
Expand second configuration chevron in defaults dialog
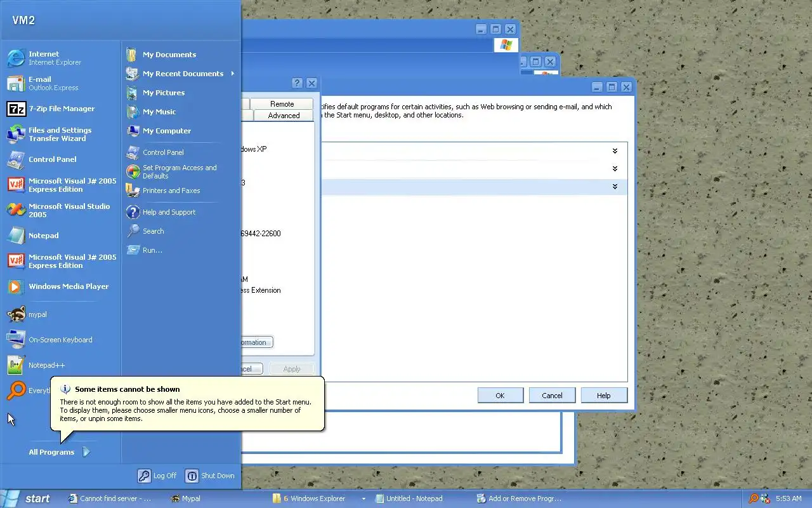coord(615,169)
